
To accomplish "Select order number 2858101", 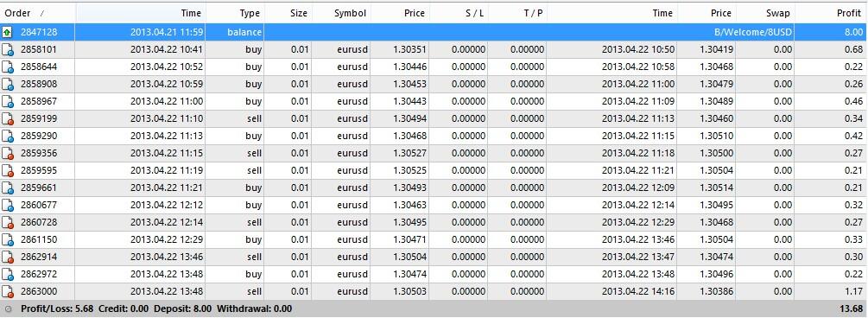I will [39, 50].
